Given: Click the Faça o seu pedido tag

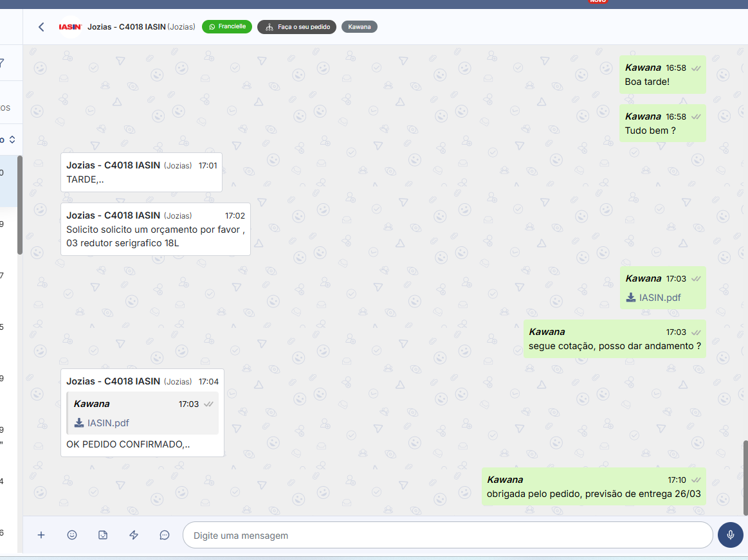Looking at the screenshot, I should (x=296, y=27).
